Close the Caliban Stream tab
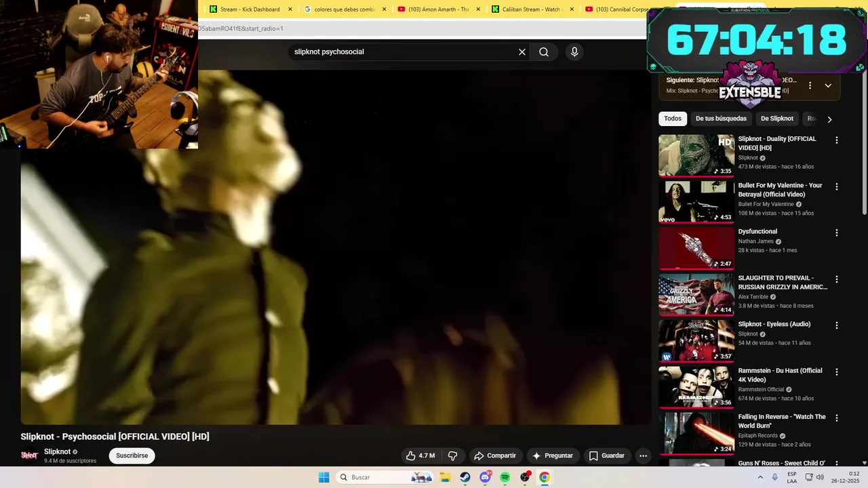The height and width of the screenshot is (488, 868). [x=572, y=9]
